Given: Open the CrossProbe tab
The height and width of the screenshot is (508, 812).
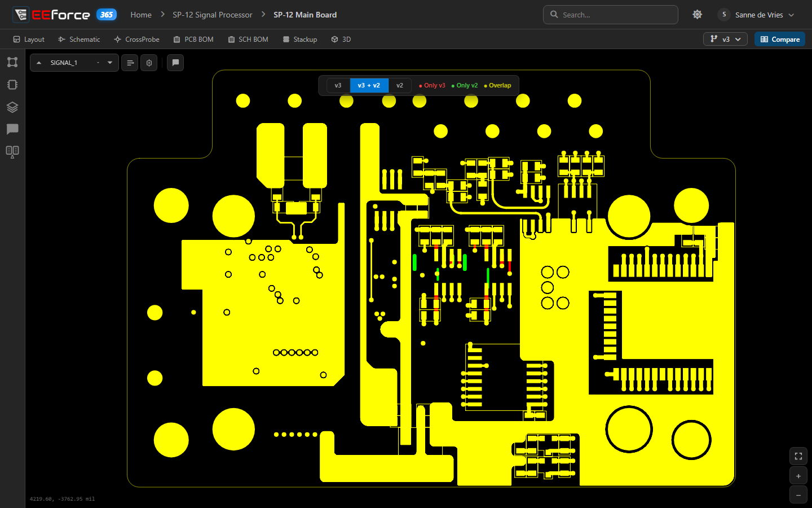Looking at the screenshot, I should pyautogui.click(x=136, y=40).
